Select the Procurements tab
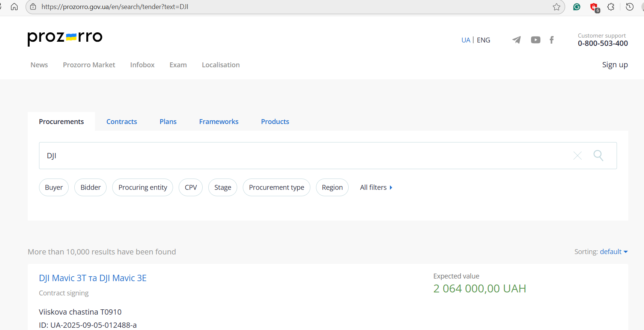This screenshot has height=330, width=644. pyautogui.click(x=61, y=121)
